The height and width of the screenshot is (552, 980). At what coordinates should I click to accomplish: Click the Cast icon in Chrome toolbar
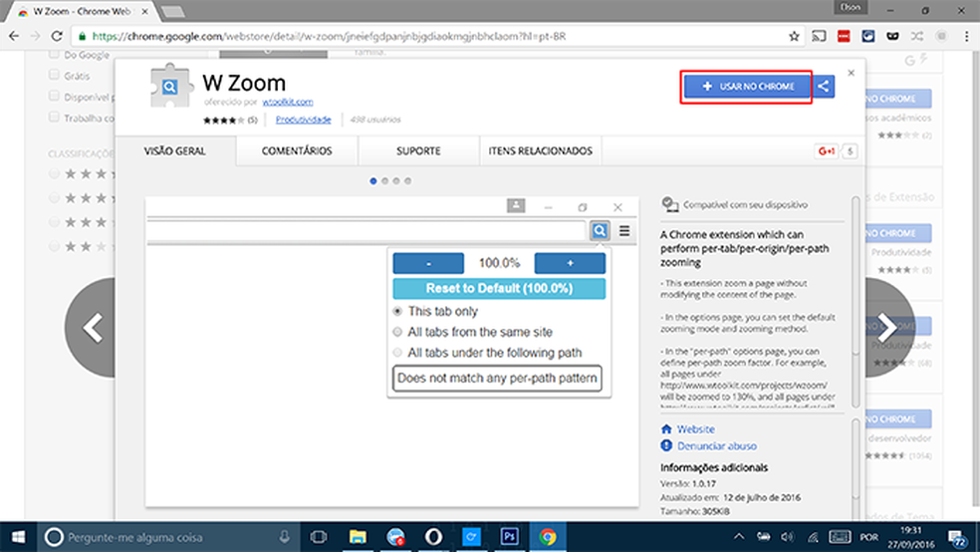[818, 36]
